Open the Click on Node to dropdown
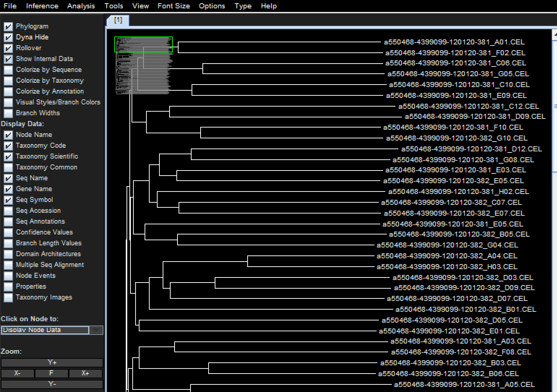This screenshot has width=557, height=392. point(52,330)
